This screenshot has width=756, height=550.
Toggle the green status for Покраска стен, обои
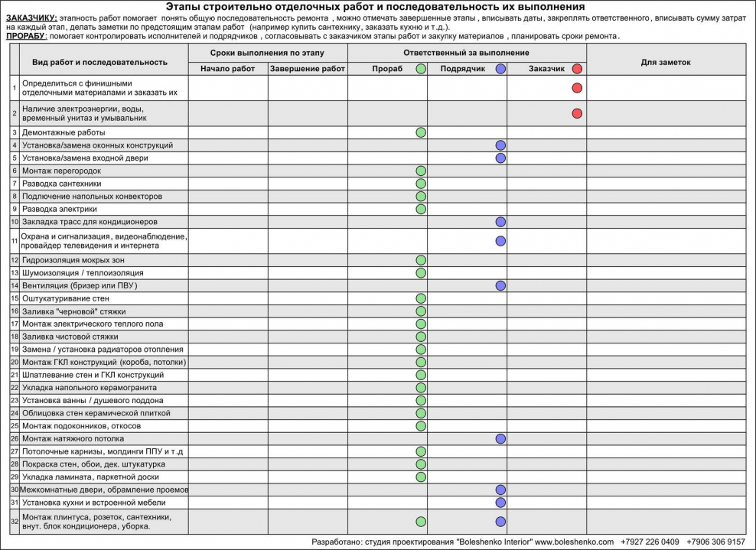419,463
